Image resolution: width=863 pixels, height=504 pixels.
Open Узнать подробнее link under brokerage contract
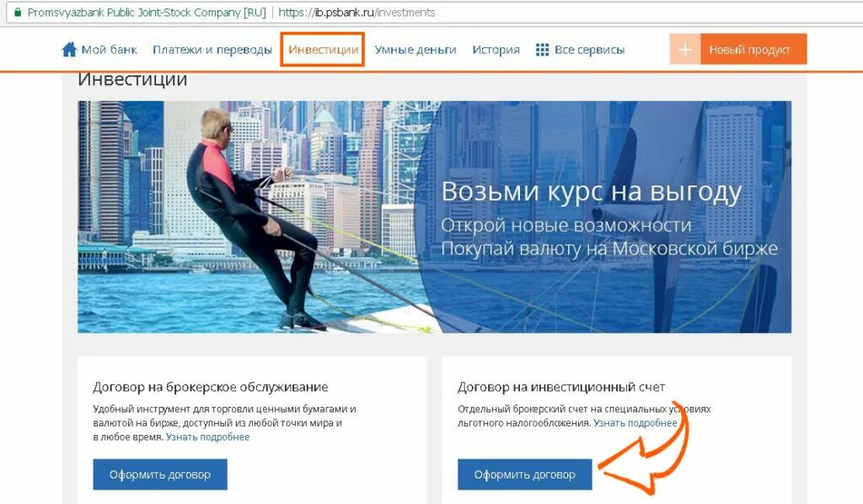(207, 437)
